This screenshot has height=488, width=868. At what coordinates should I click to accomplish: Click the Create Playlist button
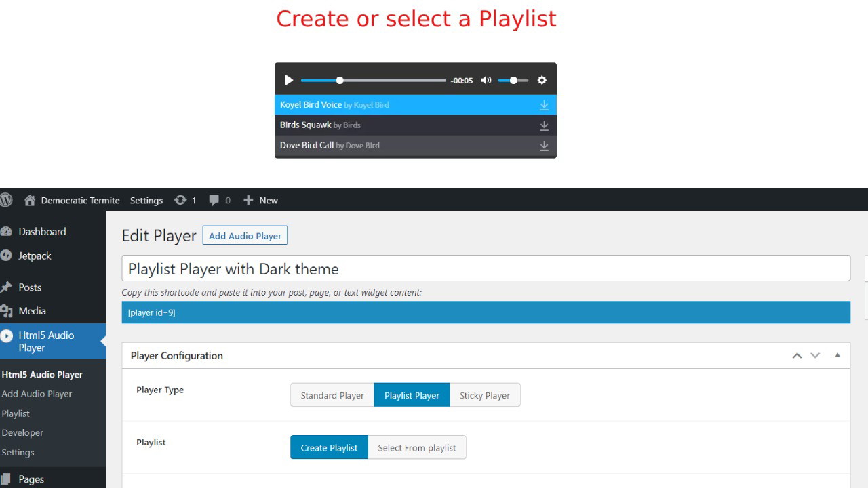(329, 447)
